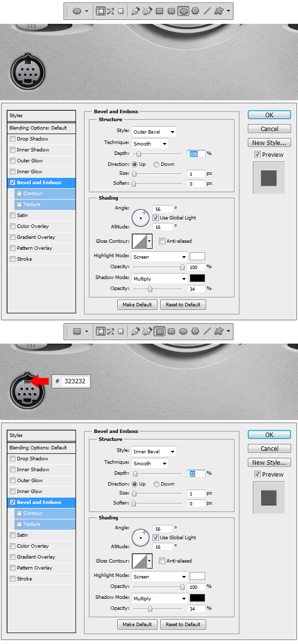Click black Shadow Mode swatch in Outer Bevel dialog
Image resolution: width=298 pixels, height=644 pixels.
pos(197,279)
